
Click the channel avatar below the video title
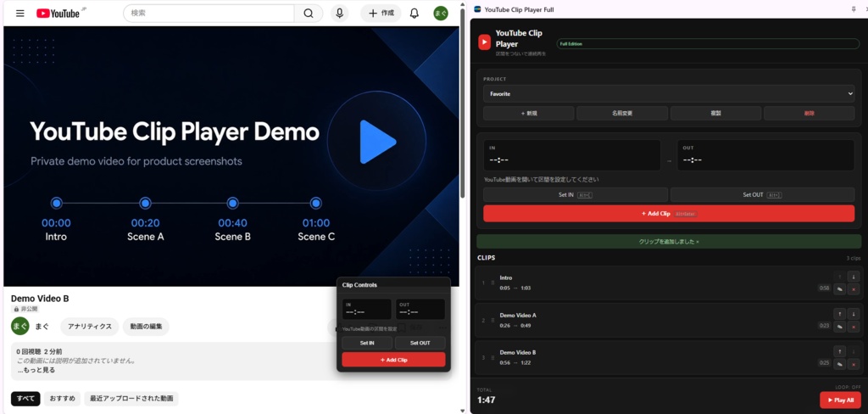click(20, 327)
